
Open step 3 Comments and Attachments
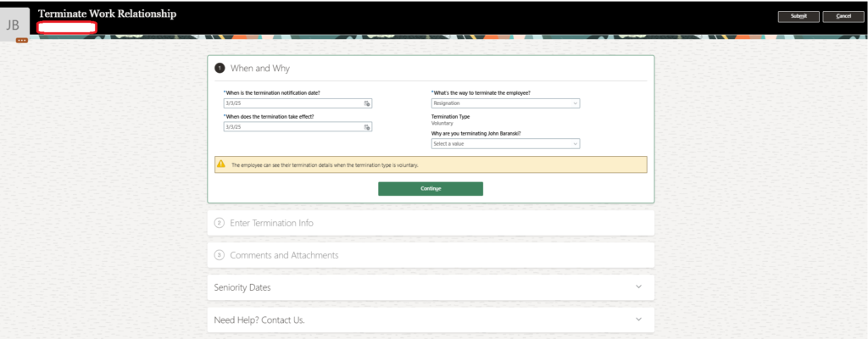[x=431, y=255]
